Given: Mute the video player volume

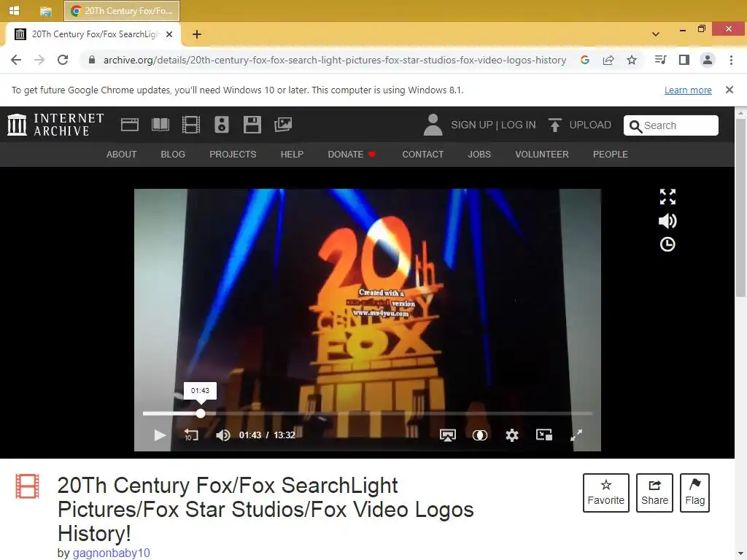Looking at the screenshot, I should point(223,435).
